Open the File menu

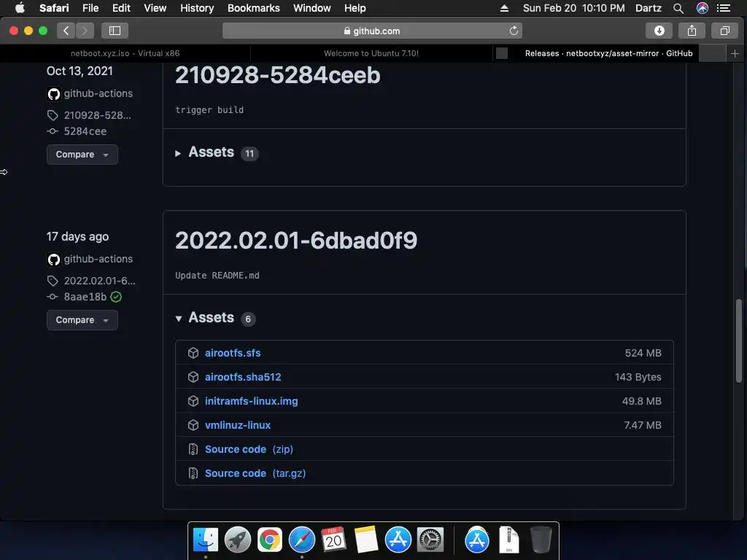point(90,8)
